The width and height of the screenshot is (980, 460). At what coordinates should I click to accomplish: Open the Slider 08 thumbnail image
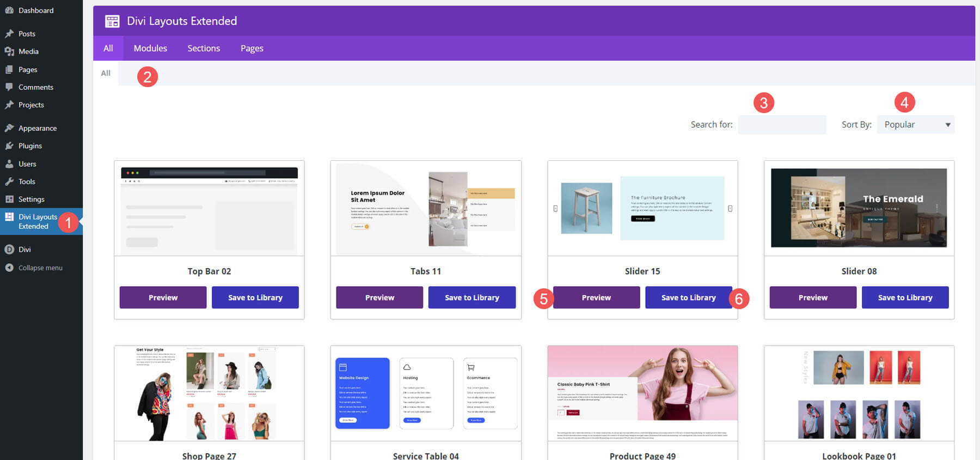click(x=859, y=208)
